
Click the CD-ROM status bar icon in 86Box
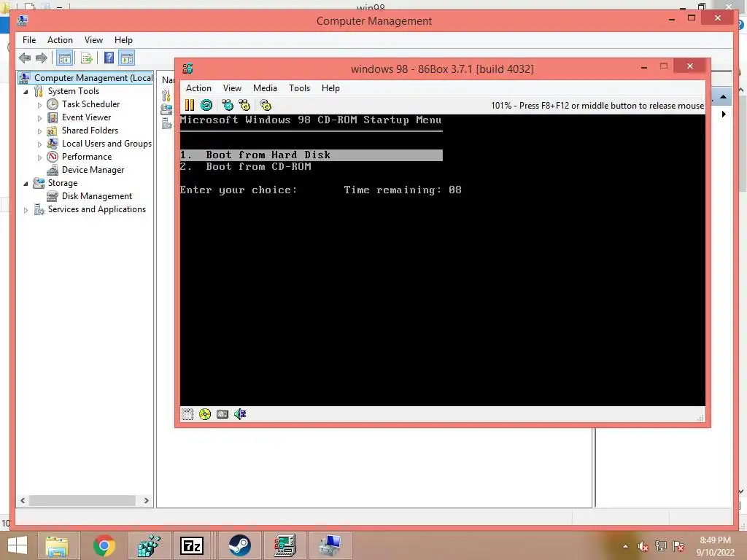[205, 414]
